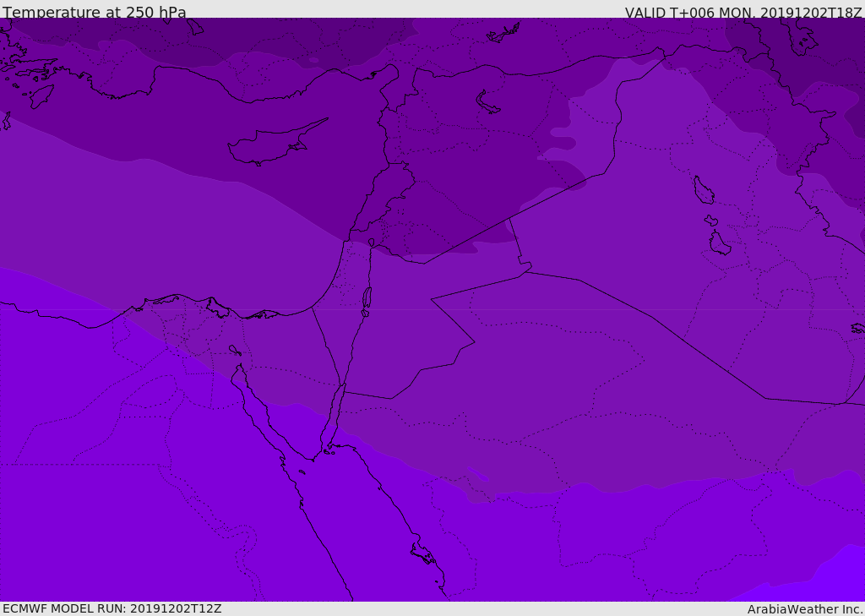Image resolution: width=865 pixels, height=616 pixels.
Task: Click the "ArabiaWeather Inc" credit text
Action: pyautogui.click(x=805, y=609)
